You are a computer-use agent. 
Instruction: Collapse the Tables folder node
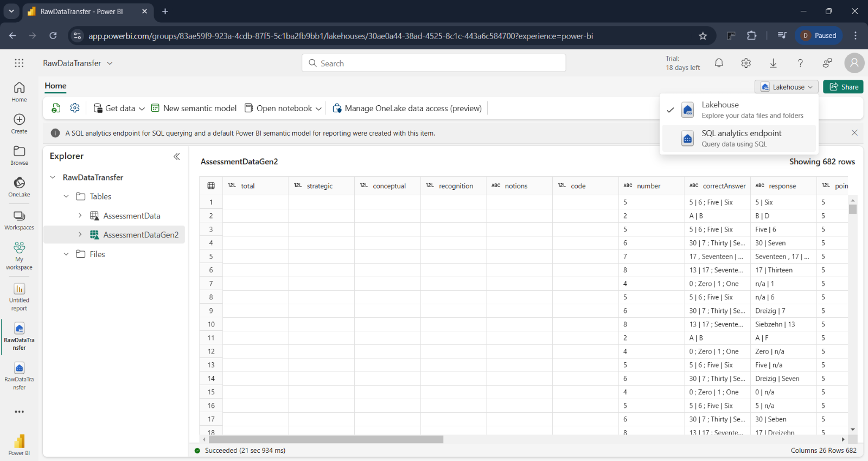(66, 196)
